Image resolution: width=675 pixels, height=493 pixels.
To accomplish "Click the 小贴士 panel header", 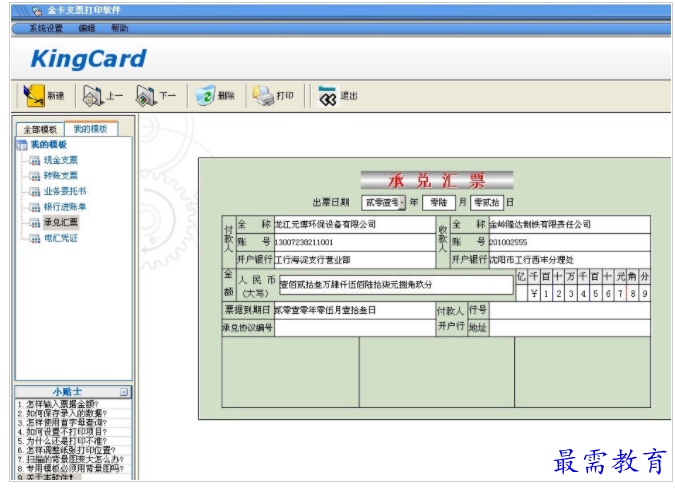I will coord(73,392).
